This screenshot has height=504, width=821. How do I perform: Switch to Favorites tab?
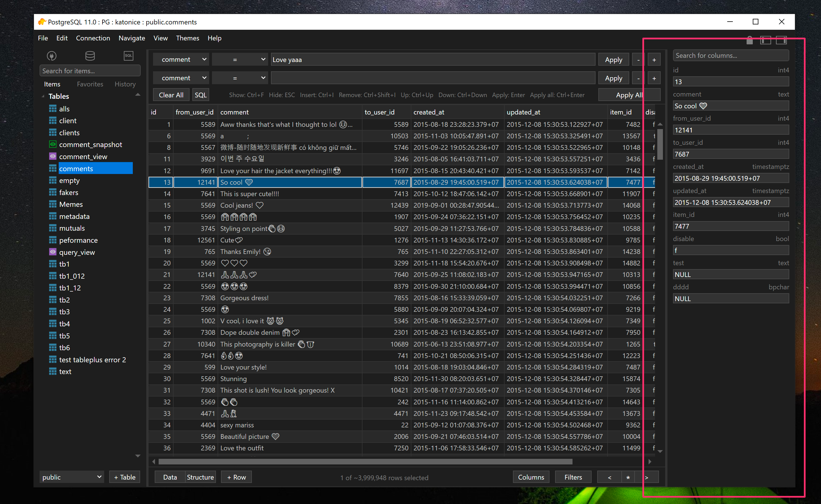tap(90, 84)
